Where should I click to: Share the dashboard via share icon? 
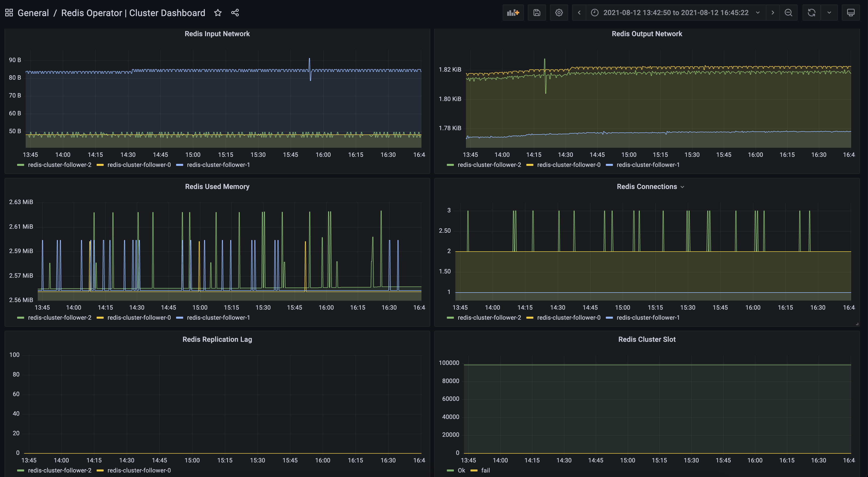[x=235, y=13]
